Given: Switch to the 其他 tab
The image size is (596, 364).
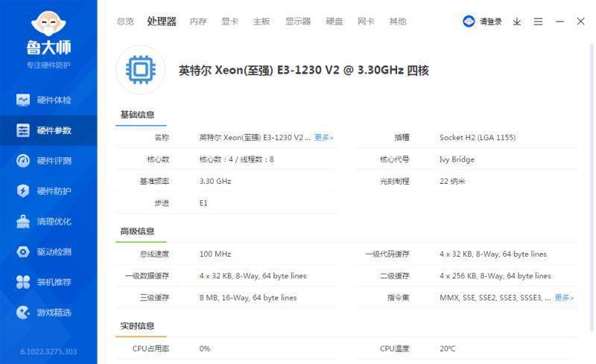Looking at the screenshot, I should pyautogui.click(x=398, y=22).
